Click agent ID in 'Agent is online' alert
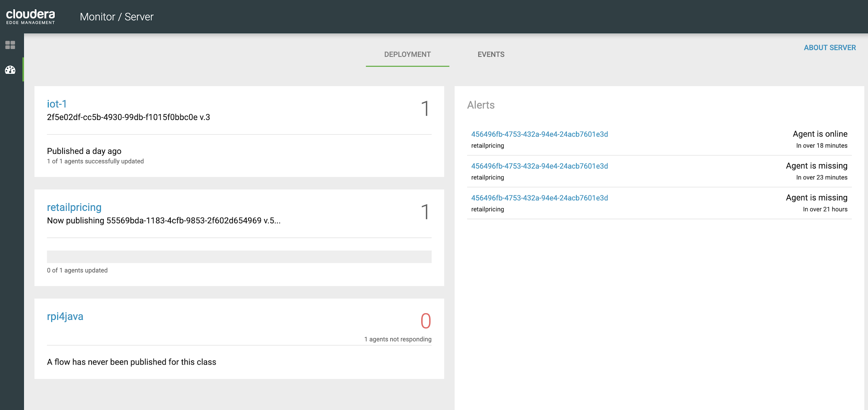Viewport: 868px width, 410px height. pos(539,134)
